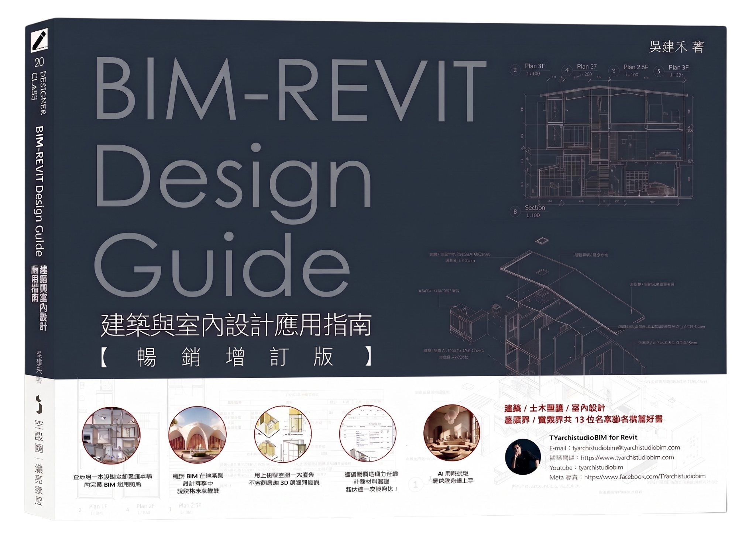Screen dimensions: 756x543
Task: Click the circled number 4 Plan 27 marker
Action: pyautogui.click(x=567, y=70)
